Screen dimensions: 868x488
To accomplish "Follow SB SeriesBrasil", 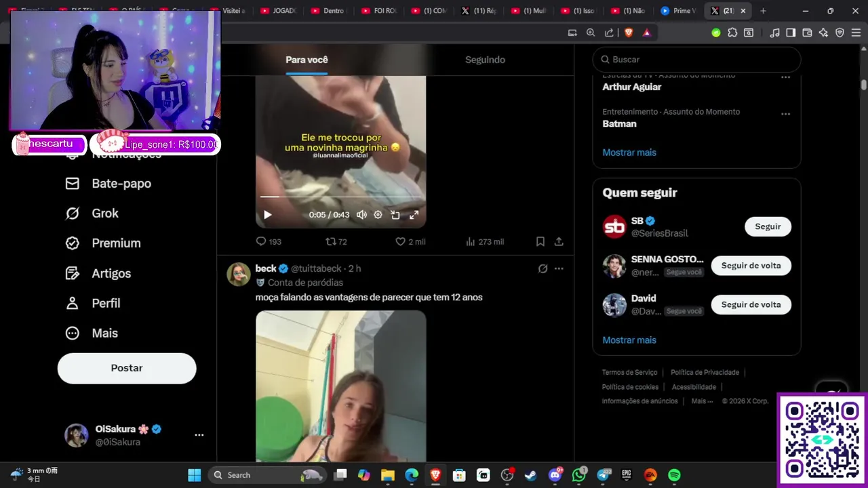I will pyautogui.click(x=768, y=226).
